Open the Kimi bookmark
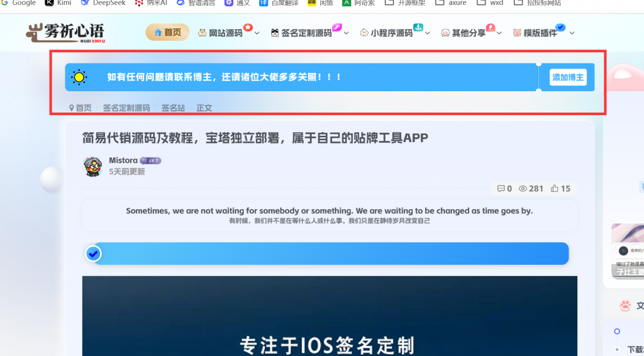644x356 pixels. 58,3
